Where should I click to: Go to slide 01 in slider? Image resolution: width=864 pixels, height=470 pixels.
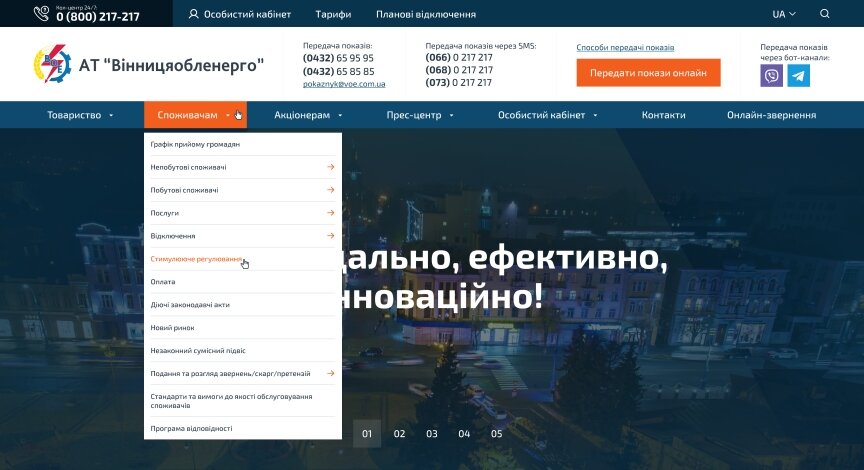point(367,434)
